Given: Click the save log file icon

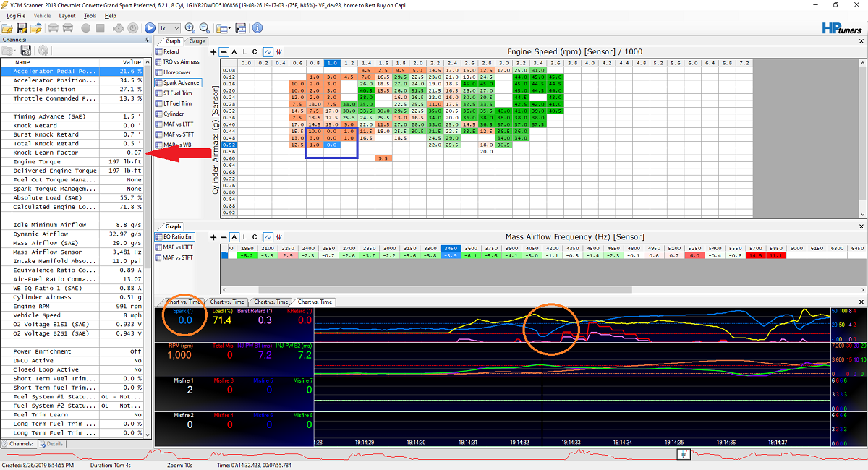Looking at the screenshot, I should point(22,28).
